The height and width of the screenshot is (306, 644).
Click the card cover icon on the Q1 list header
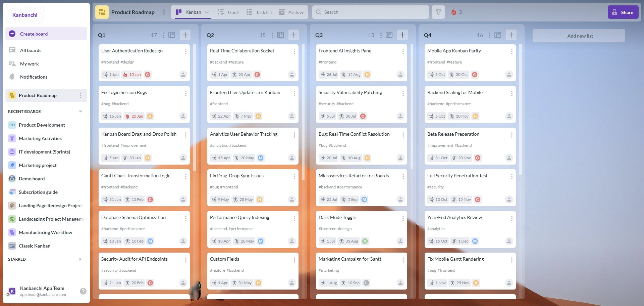pyautogui.click(x=172, y=35)
